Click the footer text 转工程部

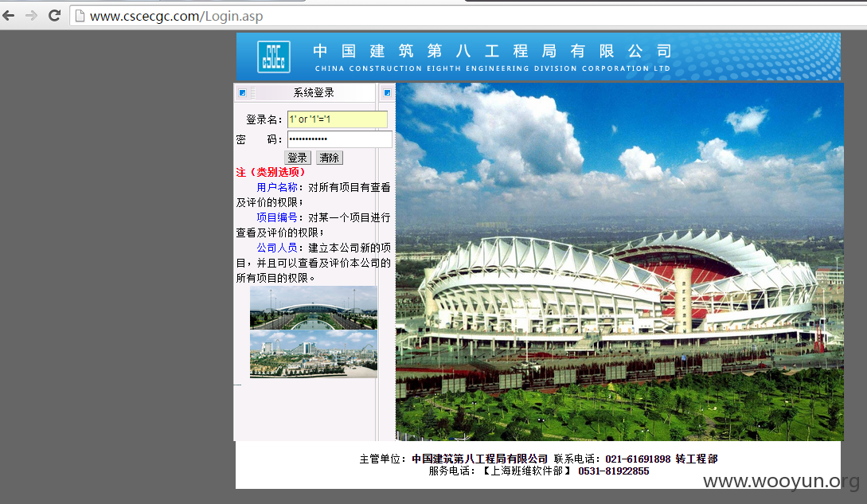coord(696,459)
